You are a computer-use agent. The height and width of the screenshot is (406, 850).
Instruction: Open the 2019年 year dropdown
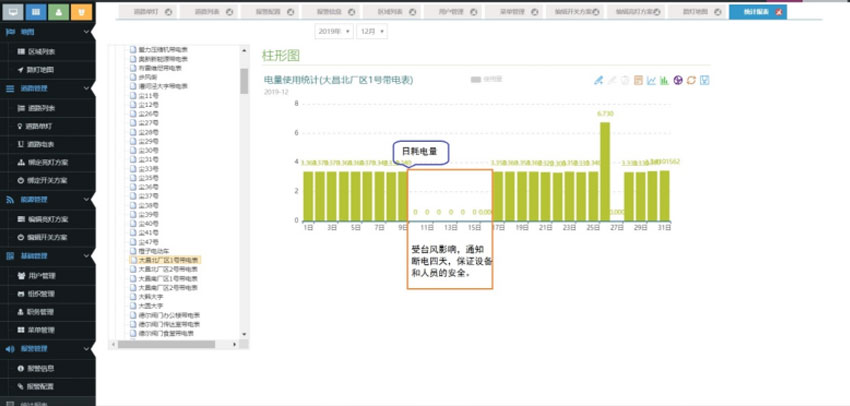pos(329,32)
